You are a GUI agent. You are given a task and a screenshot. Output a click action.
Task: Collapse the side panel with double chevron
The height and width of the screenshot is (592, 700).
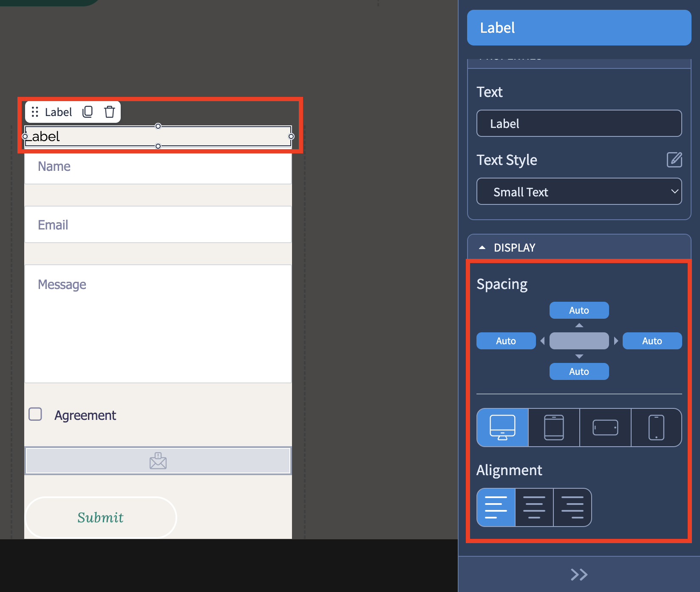[579, 575]
